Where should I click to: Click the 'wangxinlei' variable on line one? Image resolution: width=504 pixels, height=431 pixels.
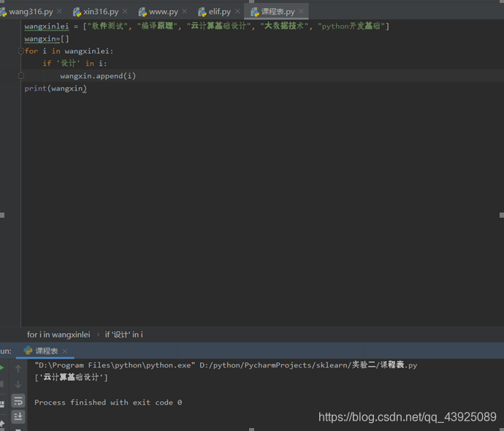coord(47,26)
